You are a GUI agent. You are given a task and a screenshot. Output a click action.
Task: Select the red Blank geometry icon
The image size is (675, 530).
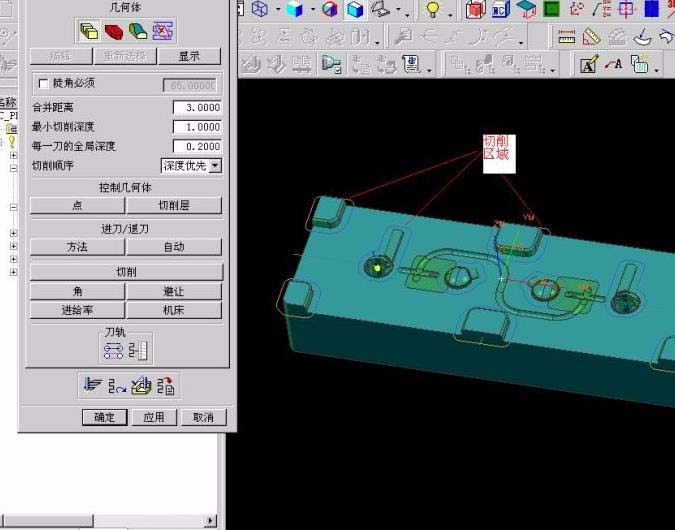pyautogui.click(x=113, y=30)
